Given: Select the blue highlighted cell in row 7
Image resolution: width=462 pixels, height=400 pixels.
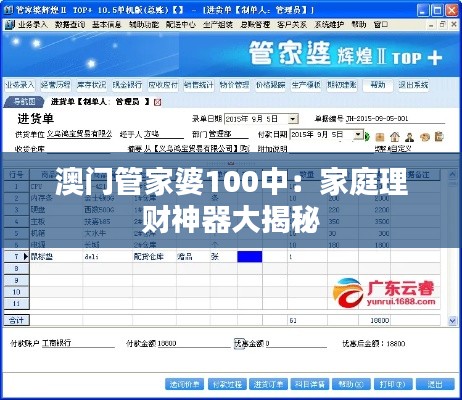Looking at the screenshot, I should (250, 257).
